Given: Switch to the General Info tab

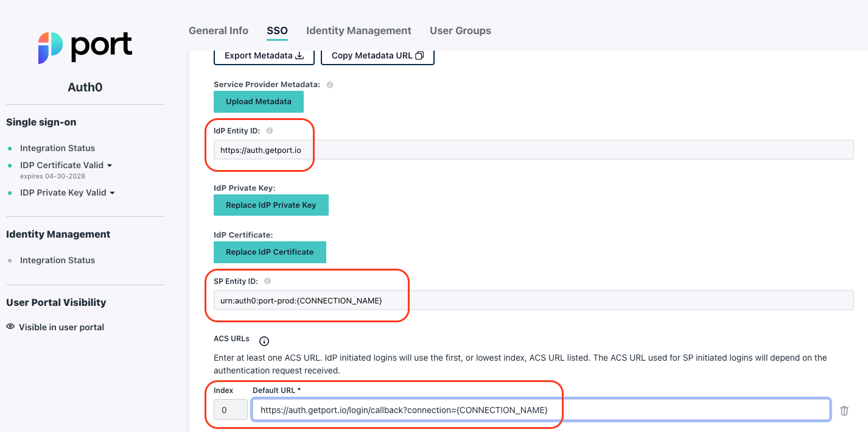Looking at the screenshot, I should (218, 30).
